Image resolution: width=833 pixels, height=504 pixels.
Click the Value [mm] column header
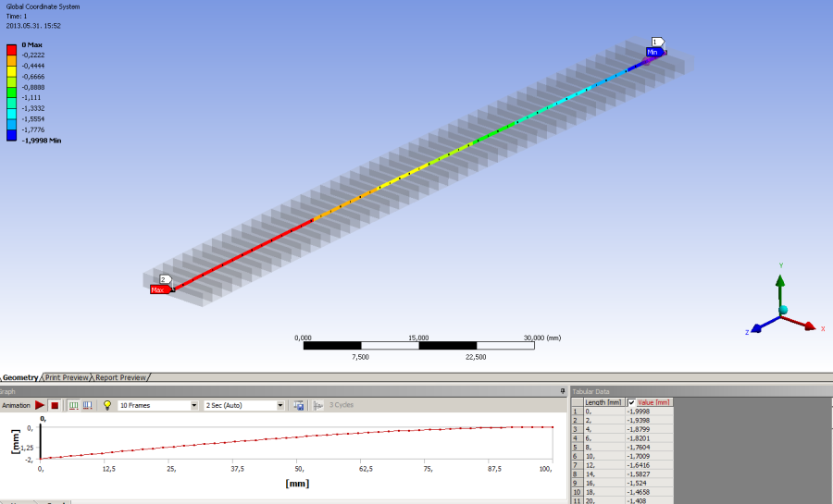(x=653, y=402)
